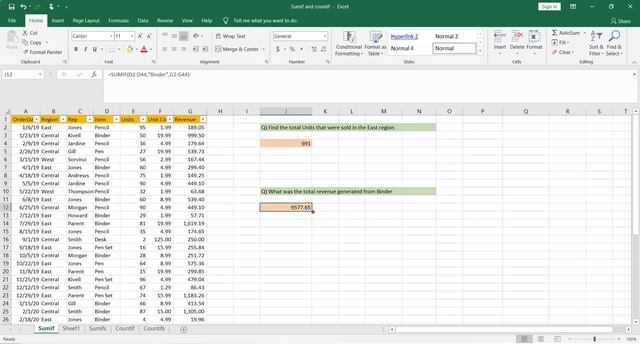640x360 pixels.
Task: Open the File menu tab
Action: click(x=12, y=20)
